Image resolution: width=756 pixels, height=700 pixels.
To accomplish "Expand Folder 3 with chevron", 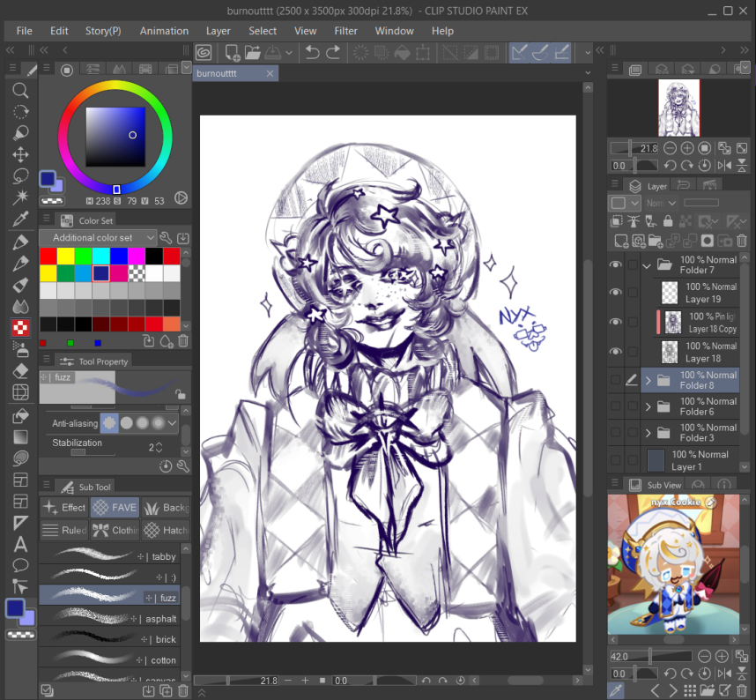I will [648, 433].
